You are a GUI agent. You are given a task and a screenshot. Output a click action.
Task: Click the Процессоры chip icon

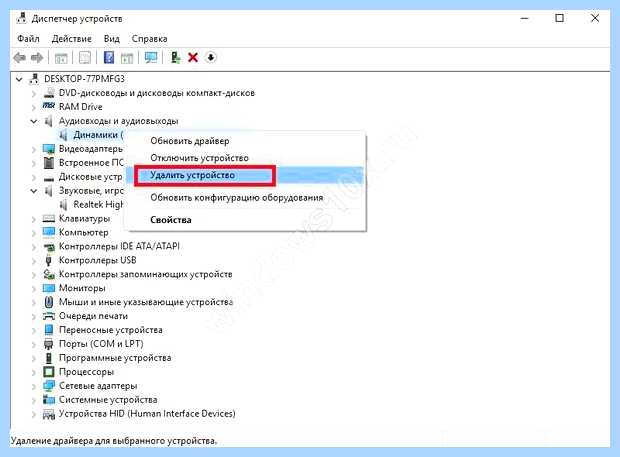coord(49,372)
